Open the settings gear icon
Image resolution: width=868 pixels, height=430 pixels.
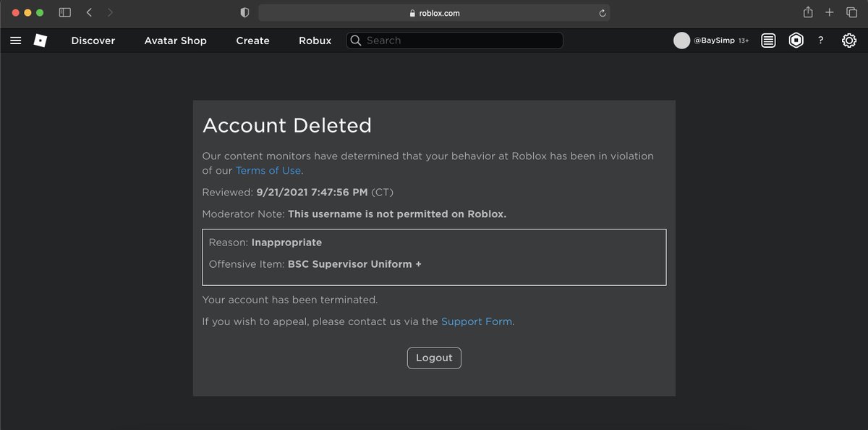[849, 41]
